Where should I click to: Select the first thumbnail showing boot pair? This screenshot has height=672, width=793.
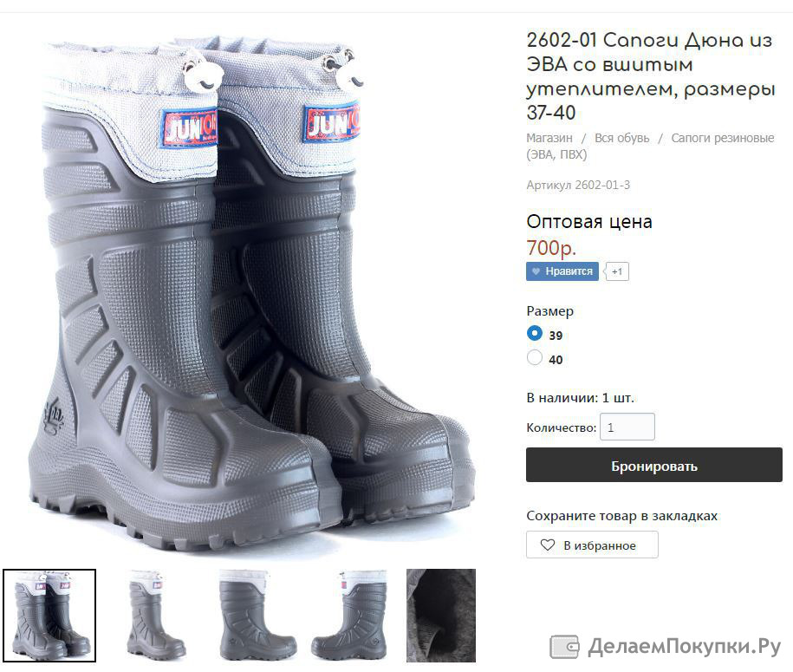[49, 616]
